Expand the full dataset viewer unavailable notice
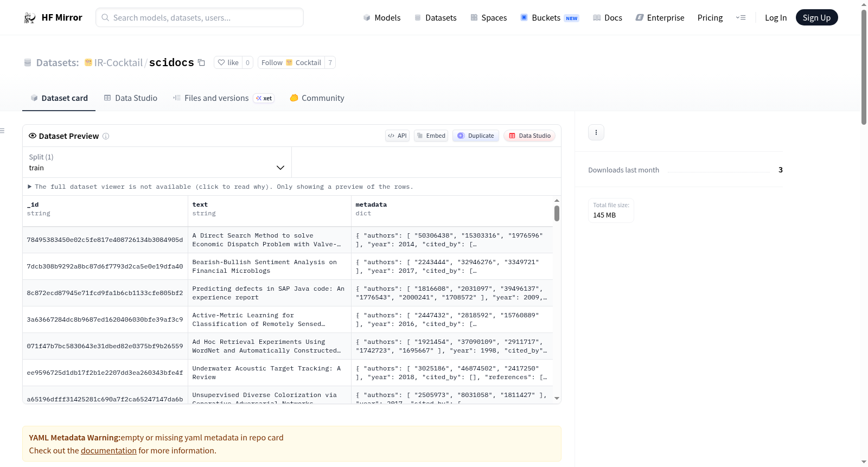Viewport: 868px width, 467px height. (221, 187)
